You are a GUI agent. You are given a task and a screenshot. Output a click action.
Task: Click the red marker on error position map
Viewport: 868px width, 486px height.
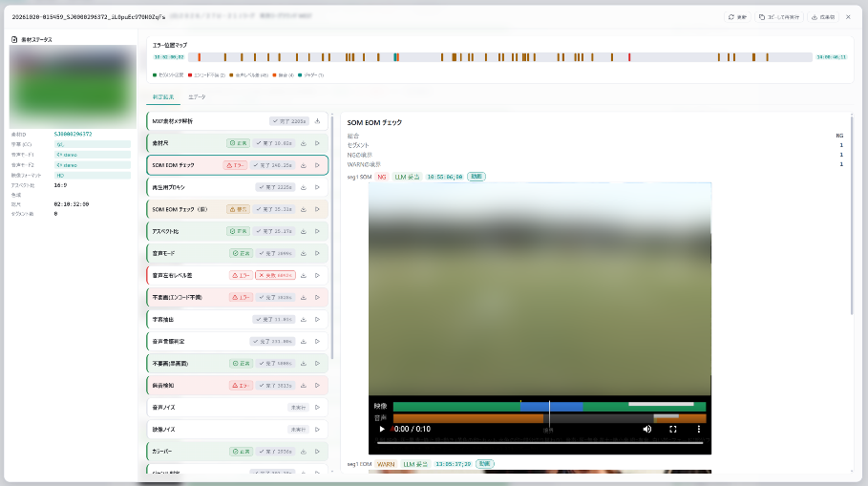tap(629, 57)
